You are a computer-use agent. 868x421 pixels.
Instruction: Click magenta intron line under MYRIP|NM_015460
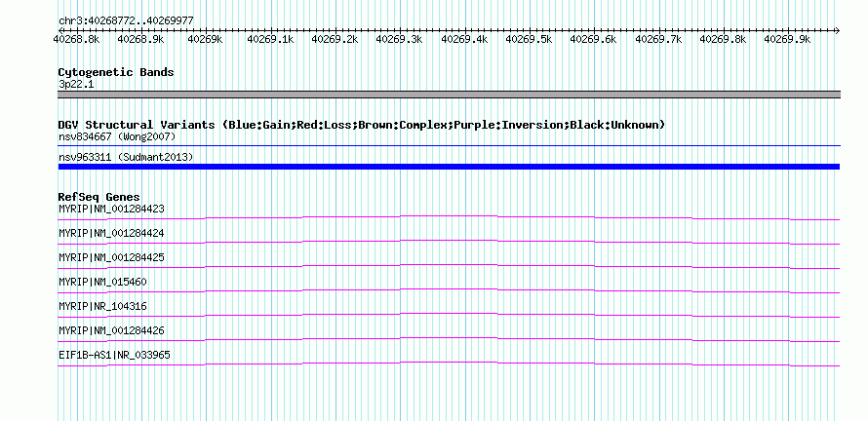click(449, 288)
